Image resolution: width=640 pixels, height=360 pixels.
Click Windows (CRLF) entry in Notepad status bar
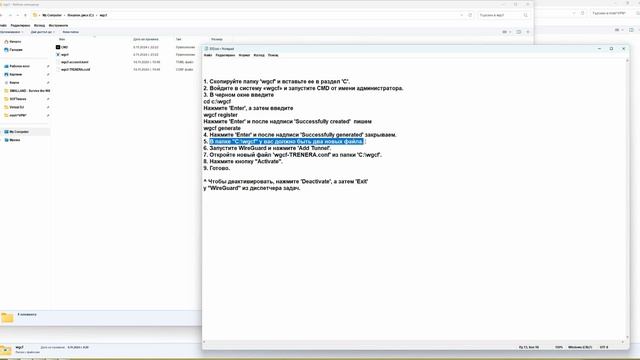580,347
